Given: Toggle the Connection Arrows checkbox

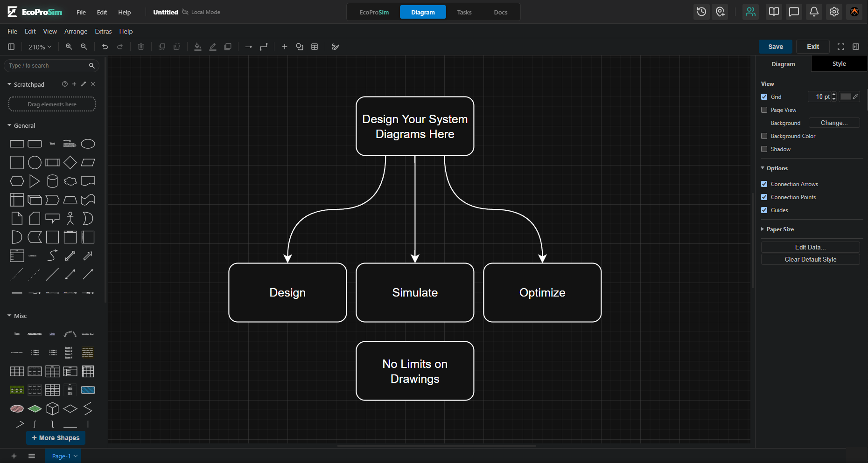Looking at the screenshot, I should coord(764,184).
